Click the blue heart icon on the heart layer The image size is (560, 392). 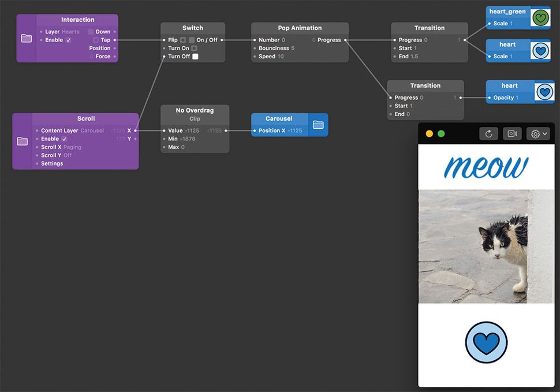pos(540,51)
